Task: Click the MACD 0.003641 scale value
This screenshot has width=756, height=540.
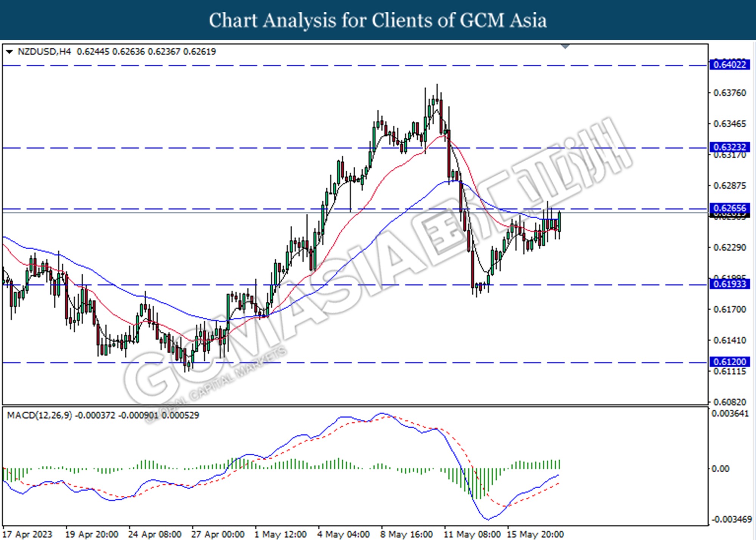Action: pos(730,414)
